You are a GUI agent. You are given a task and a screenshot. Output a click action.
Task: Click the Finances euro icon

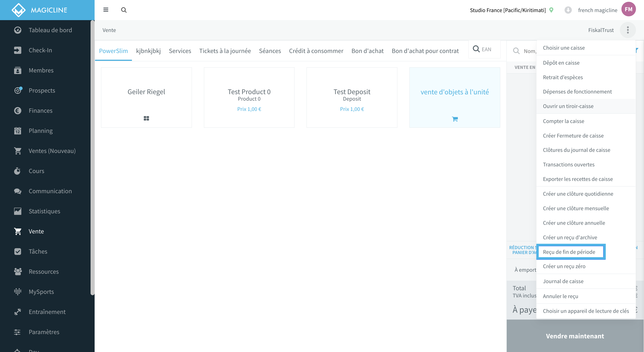pos(17,110)
